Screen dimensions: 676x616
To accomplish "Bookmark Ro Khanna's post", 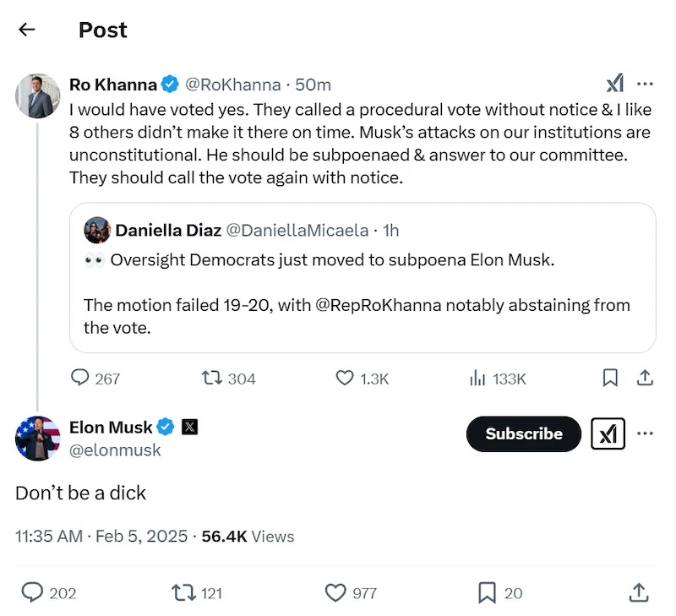I will tap(610, 378).
